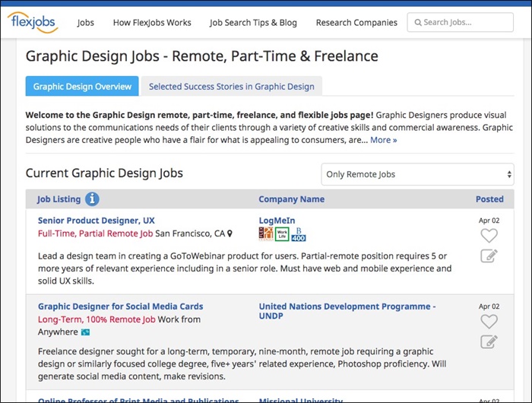
Task: Open the Senior Product Designer, UX listing
Action: pos(97,221)
